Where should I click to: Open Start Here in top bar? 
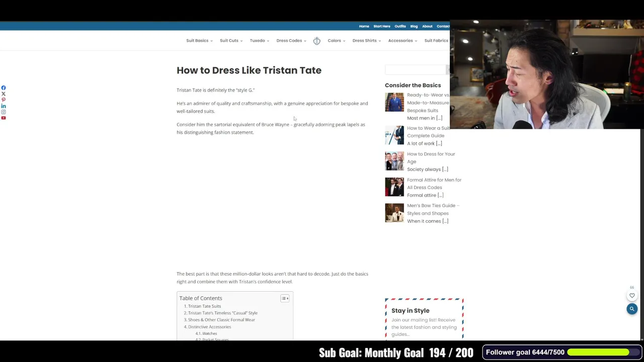pyautogui.click(x=382, y=26)
